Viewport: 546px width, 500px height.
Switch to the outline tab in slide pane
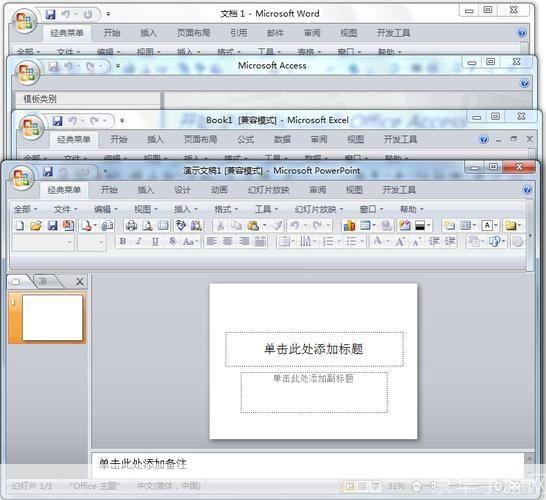coord(46,281)
